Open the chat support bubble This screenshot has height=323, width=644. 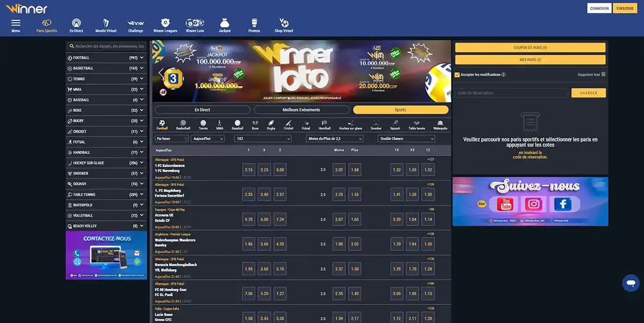point(631,283)
